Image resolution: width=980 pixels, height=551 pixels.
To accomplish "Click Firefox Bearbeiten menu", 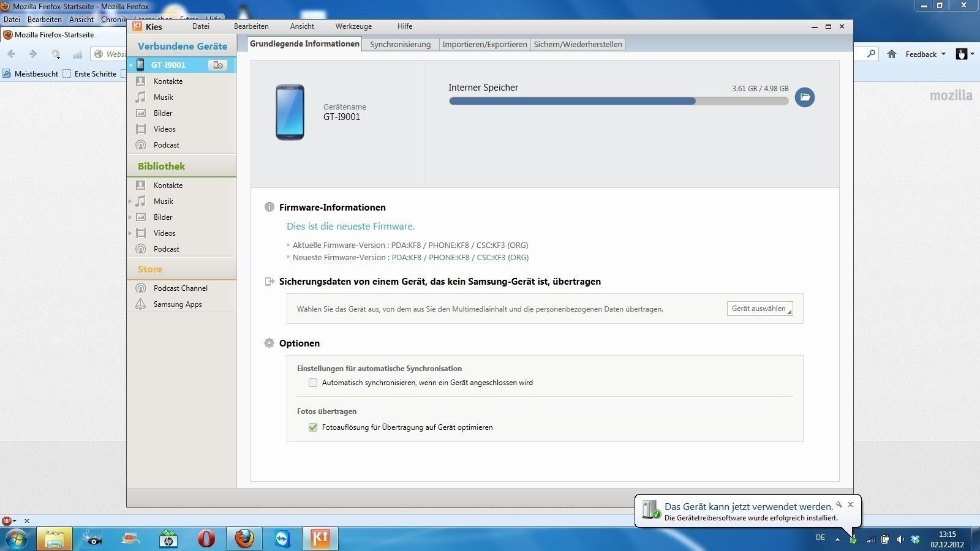I will [45, 20].
